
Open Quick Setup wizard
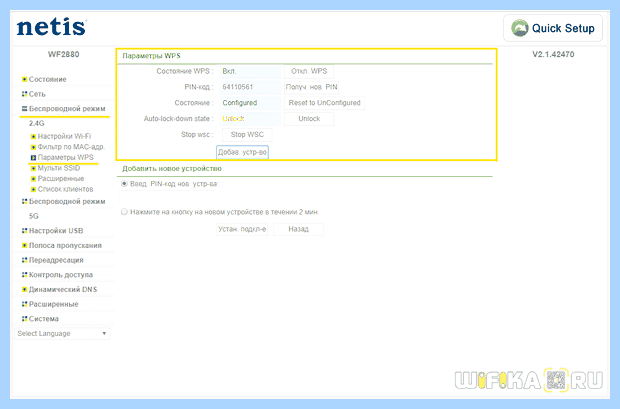pos(553,28)
